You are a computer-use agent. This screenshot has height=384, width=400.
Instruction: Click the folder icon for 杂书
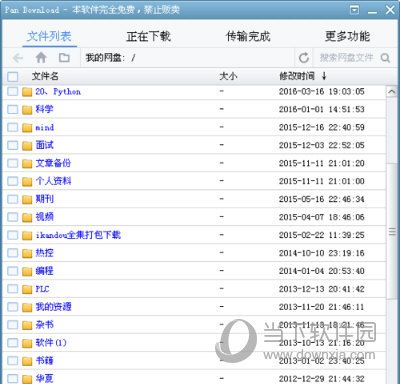pos(27,326)
